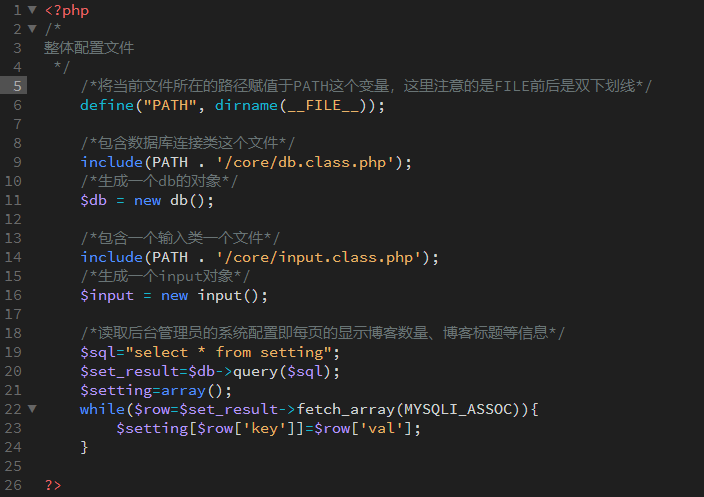Click the "PATH" string literal on line 6
704x497 pixels.
coord(170,105)
